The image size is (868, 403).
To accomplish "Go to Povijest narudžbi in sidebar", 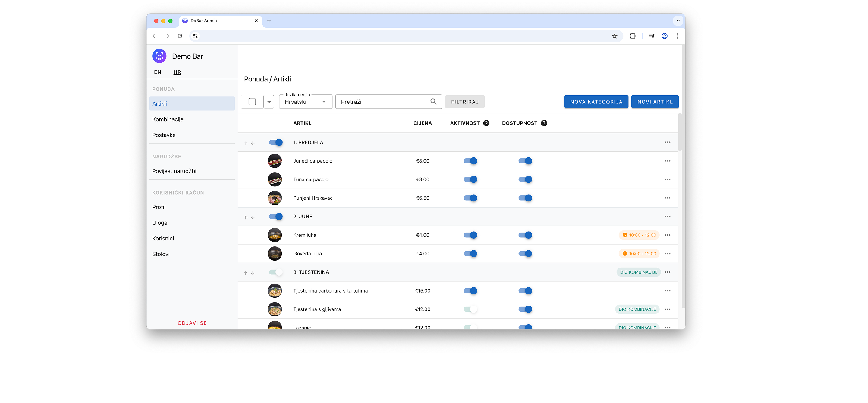I will (174, 171).
